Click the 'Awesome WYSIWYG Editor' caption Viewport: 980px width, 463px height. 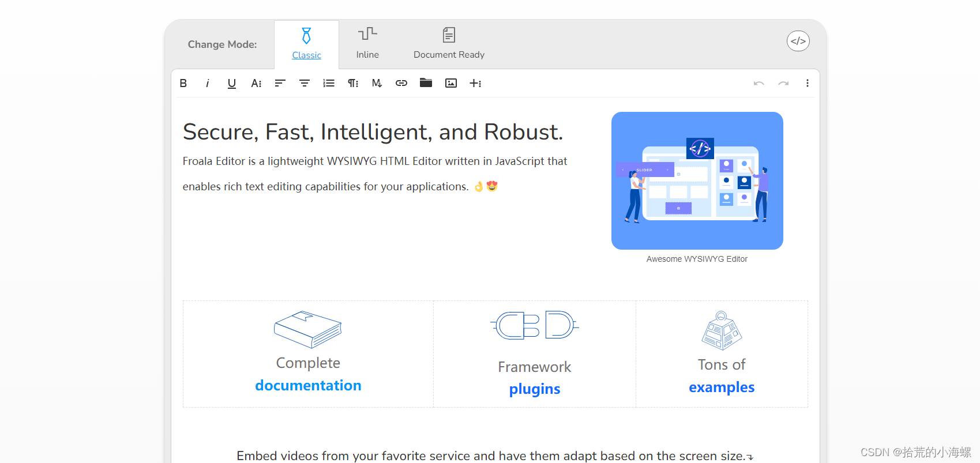[x=697, y=259]
